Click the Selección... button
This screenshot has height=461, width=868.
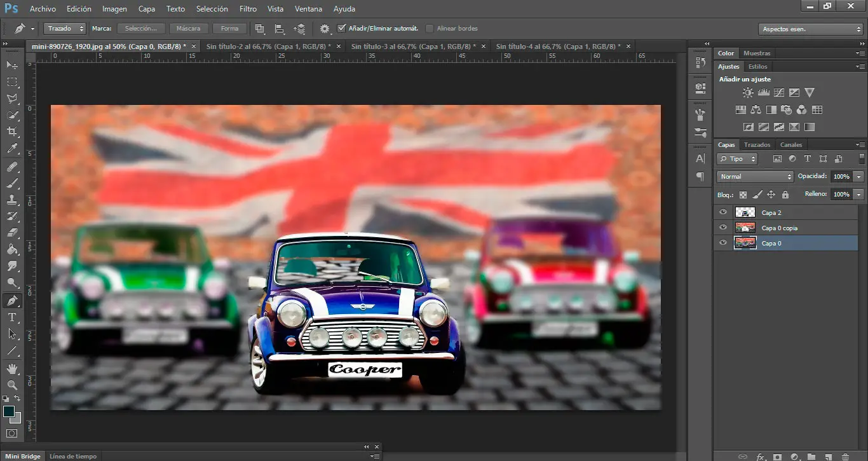point(141,29)
